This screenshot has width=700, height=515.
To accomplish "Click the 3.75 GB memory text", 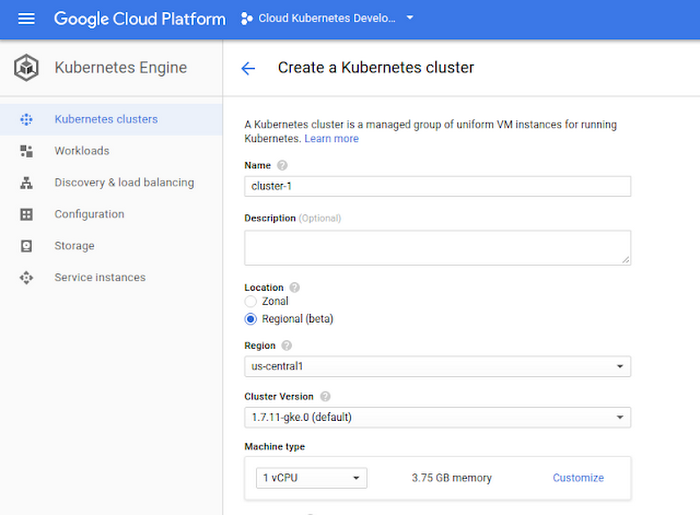I will pyautogui.click(x=451, y=478).
